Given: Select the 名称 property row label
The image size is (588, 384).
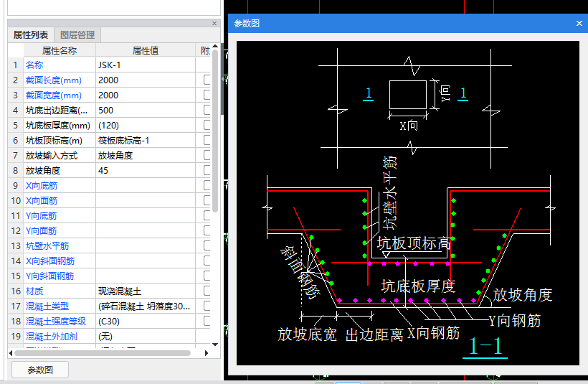Looking at the screenshot, I should pos(34,65).
